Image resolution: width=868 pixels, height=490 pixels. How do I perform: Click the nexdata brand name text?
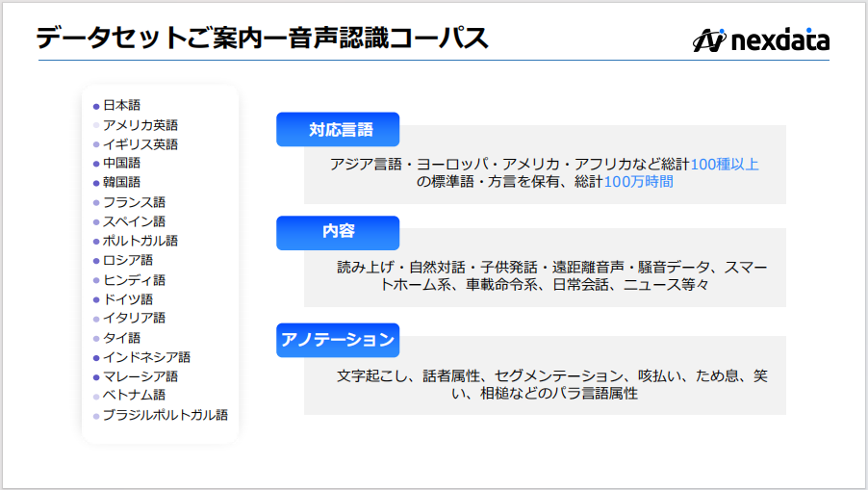click(x=780, y=40)
